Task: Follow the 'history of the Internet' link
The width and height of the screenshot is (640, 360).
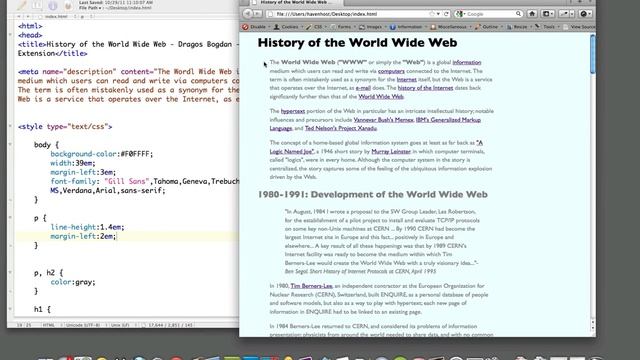Action: point(425,88)
